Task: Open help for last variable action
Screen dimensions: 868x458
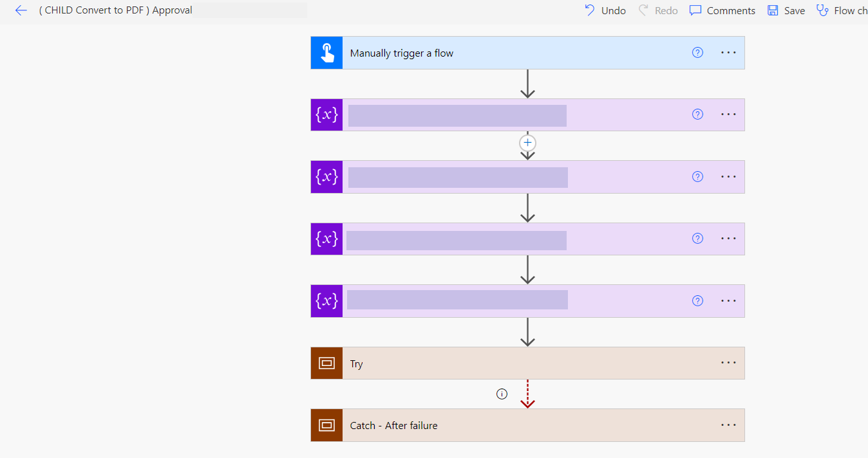Action: click(x=697, y=301)
